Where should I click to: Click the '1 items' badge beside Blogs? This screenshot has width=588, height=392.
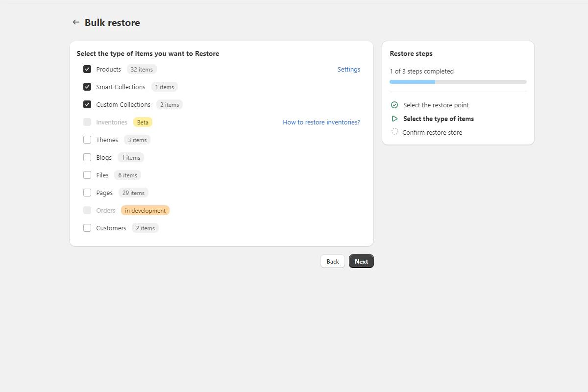130,157
